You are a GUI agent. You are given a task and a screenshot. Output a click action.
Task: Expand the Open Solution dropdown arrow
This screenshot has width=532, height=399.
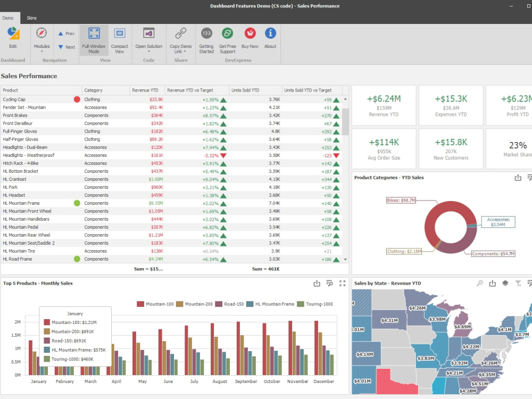[148, 52]
